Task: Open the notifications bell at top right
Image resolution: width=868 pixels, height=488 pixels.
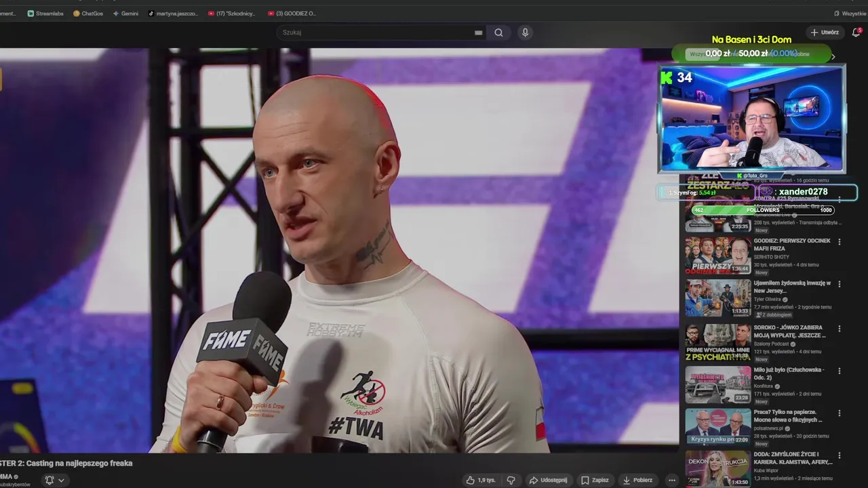Action: [x=856, y=33]
